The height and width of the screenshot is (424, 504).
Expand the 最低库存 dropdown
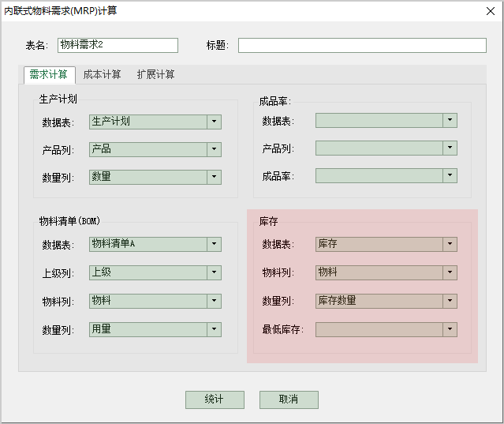450,329
